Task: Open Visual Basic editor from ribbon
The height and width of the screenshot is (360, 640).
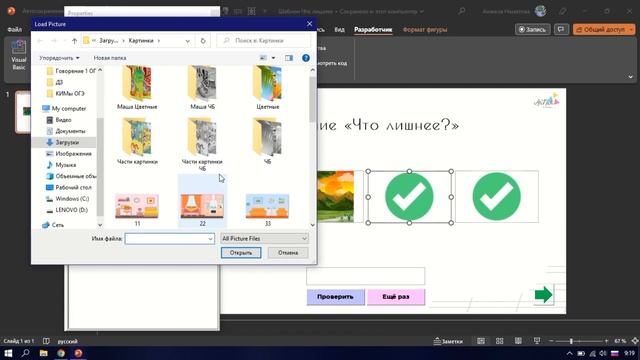Action: click(18, 55)
